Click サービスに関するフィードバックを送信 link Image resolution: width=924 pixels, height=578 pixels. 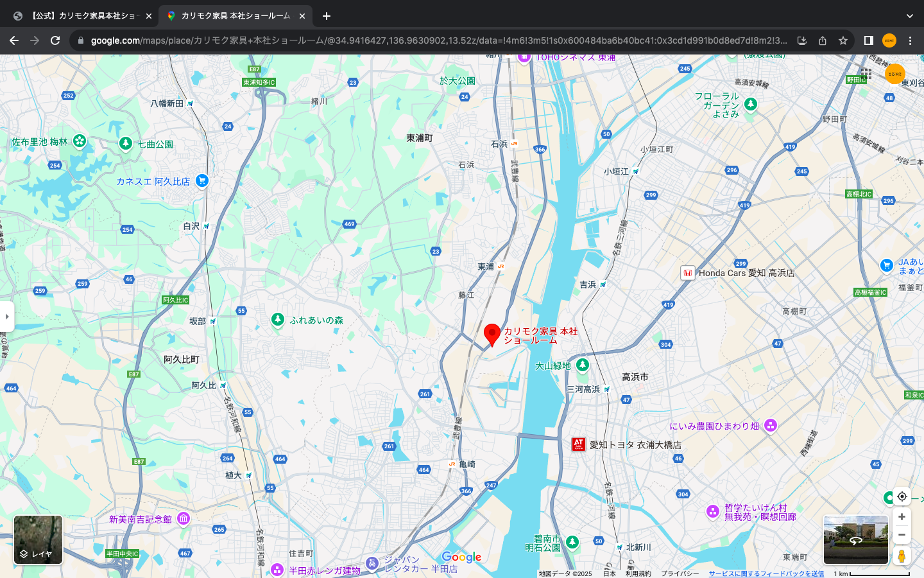[766, 574]
